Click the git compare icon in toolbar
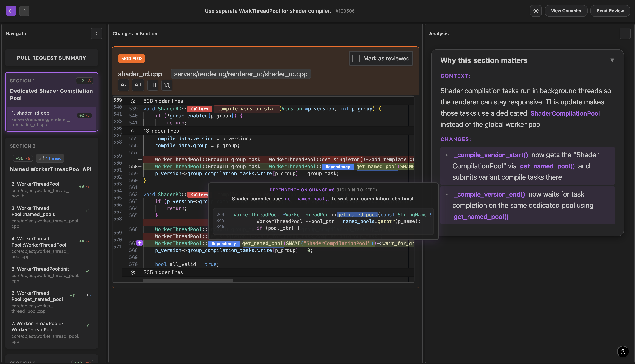Screen dimensions: 635x364 tap(167, 85)
